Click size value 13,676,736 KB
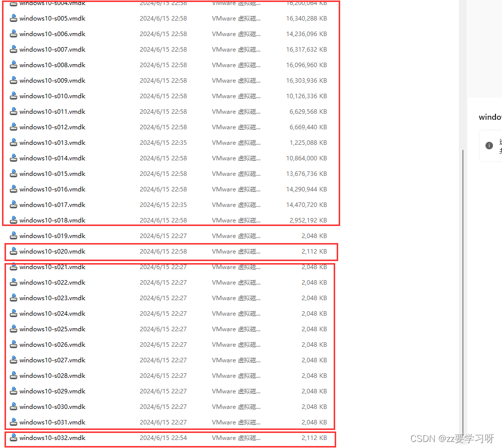The image size is (502, 448). (x=307, y=174)
